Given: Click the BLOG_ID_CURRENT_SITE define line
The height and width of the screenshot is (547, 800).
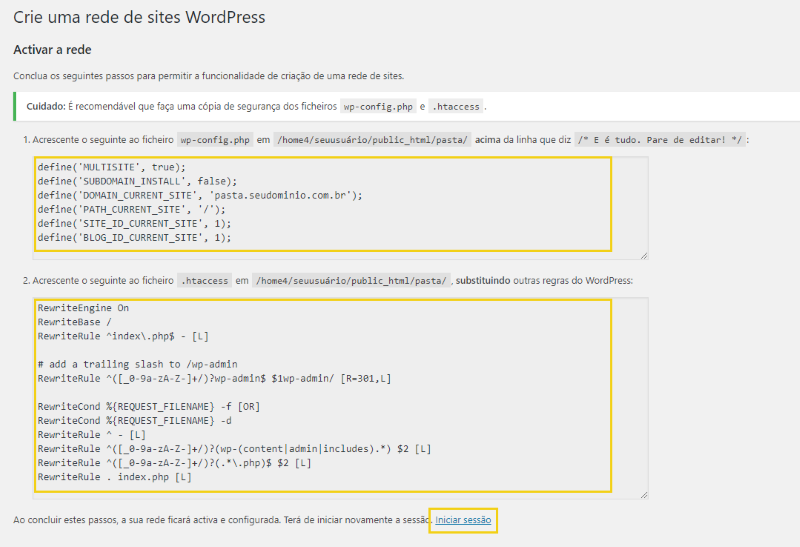Looking at the screenshot, I should pyautogui.click(x=134, y=238).
